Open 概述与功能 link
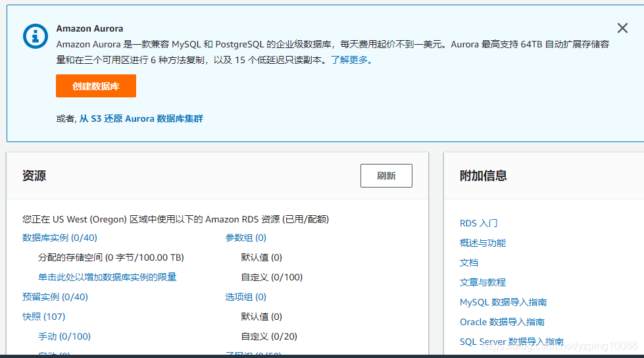Screen dimensions: 644x358 click(x=483, y=243)
